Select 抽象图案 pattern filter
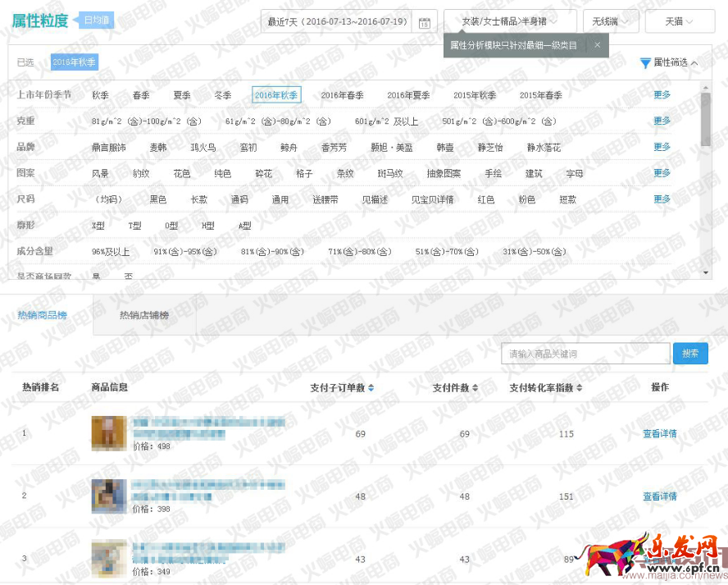Screen dimensions: 728x585 click(x=444, y=174)
